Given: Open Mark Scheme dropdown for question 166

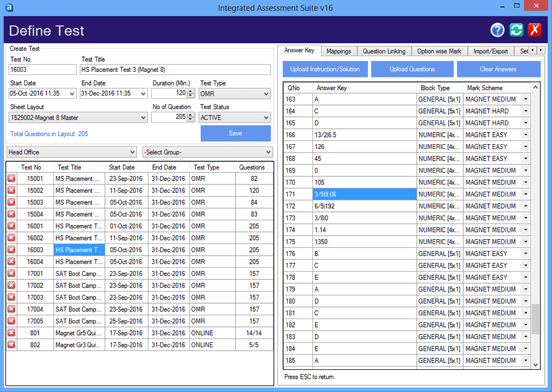Looking at the screenshot, I should point(526,135).
